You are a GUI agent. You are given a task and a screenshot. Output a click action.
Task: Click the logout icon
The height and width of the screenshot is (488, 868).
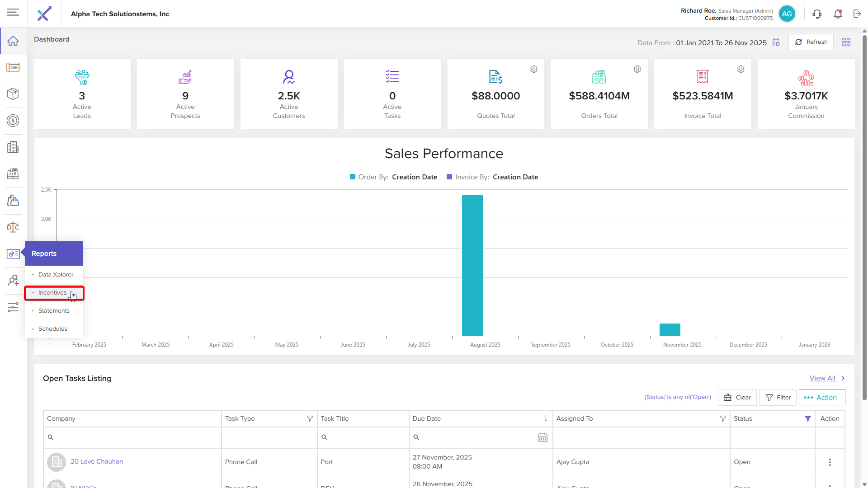tap(857, 14)
